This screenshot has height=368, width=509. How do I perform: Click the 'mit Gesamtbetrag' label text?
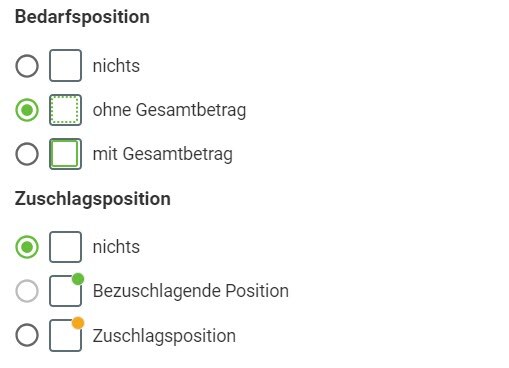tap(163, 154)
